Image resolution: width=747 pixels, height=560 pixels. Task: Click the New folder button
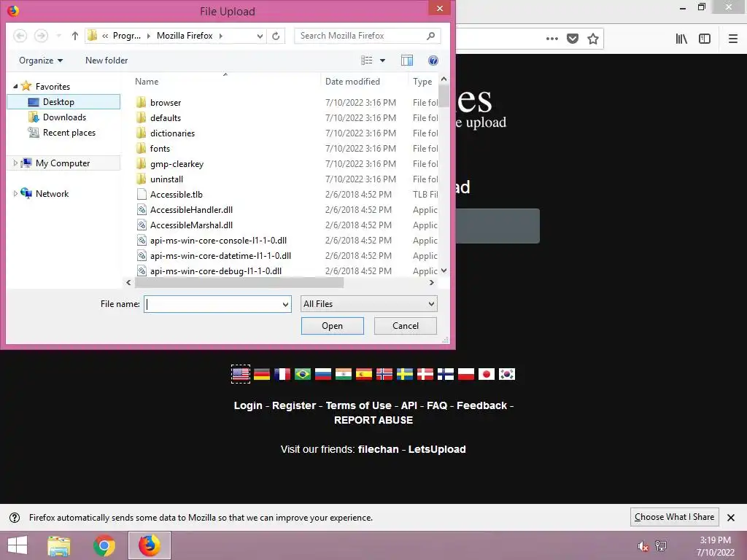[107, 61]
